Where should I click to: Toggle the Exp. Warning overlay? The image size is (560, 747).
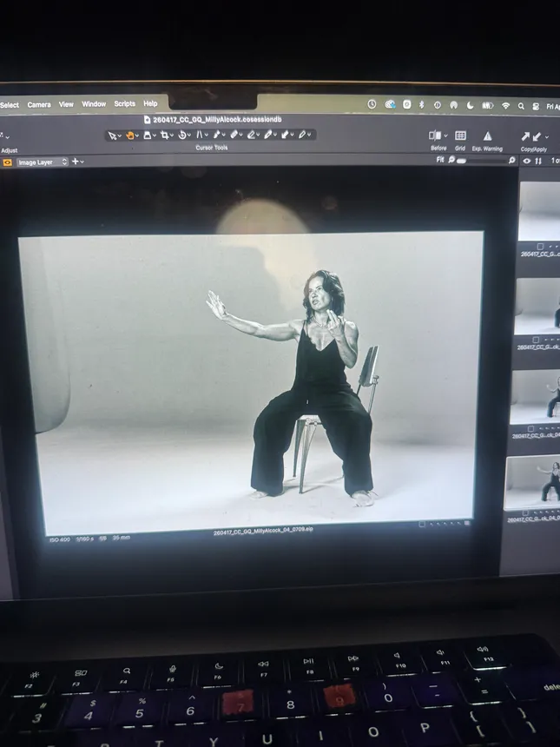pyautogui.click(x=487, y=136)
